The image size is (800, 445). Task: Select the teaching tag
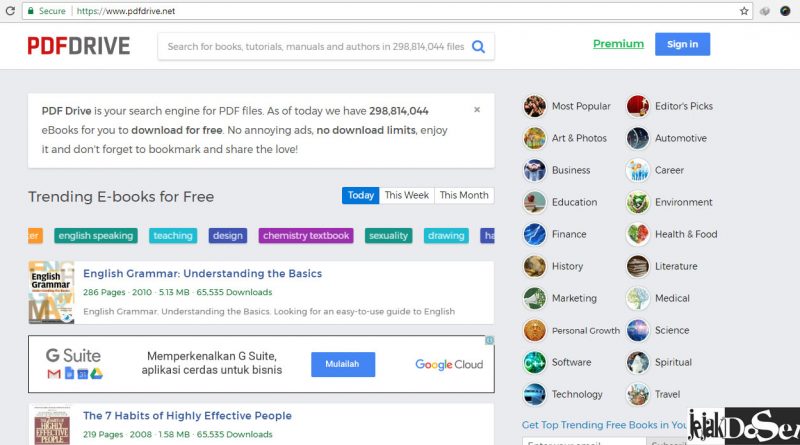click(x=173, y=236)
